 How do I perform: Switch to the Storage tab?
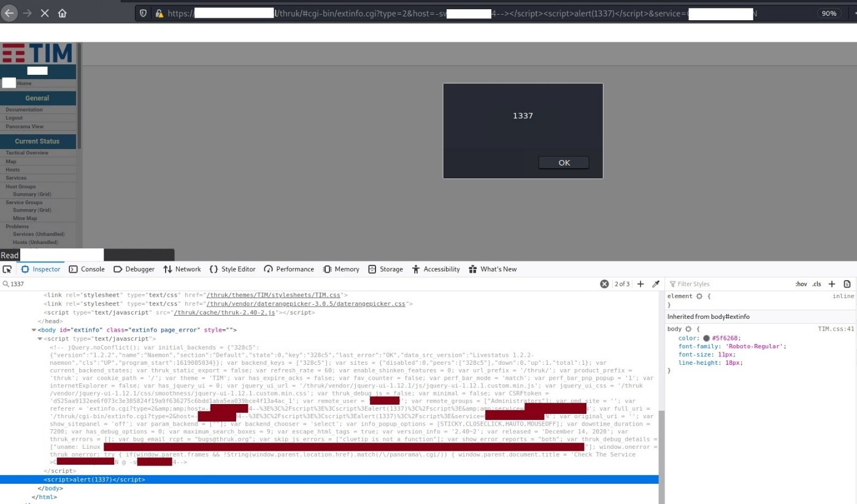(385, 269)
